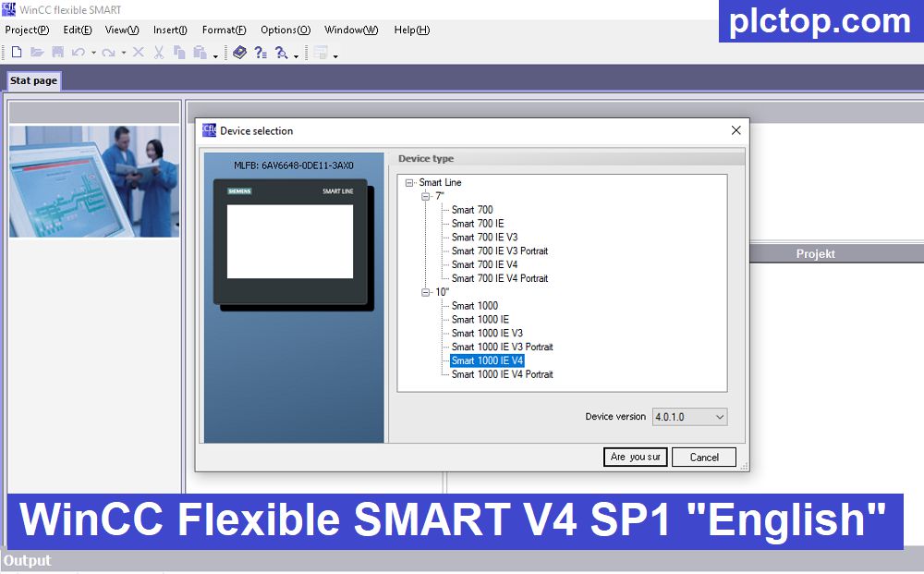Select Smart 700 device
The image size is (924, 574).
point(472,210)
